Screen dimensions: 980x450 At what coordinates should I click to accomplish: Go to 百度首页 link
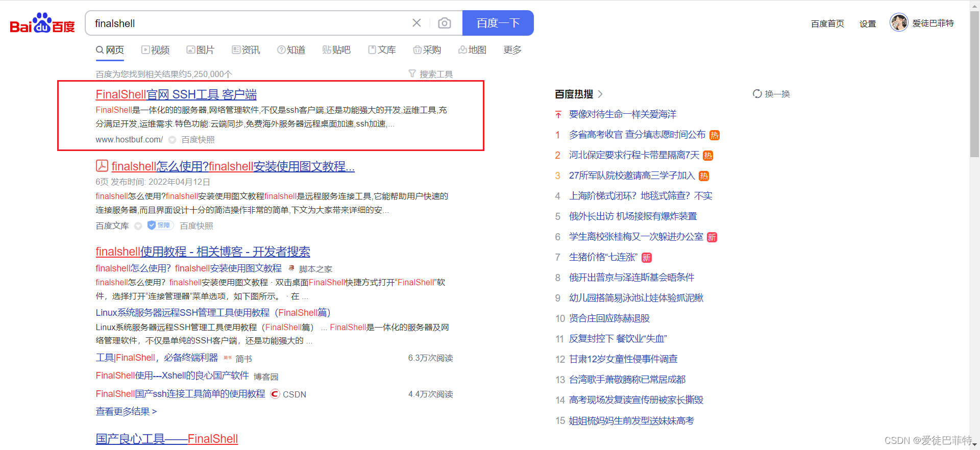[827, 23]
